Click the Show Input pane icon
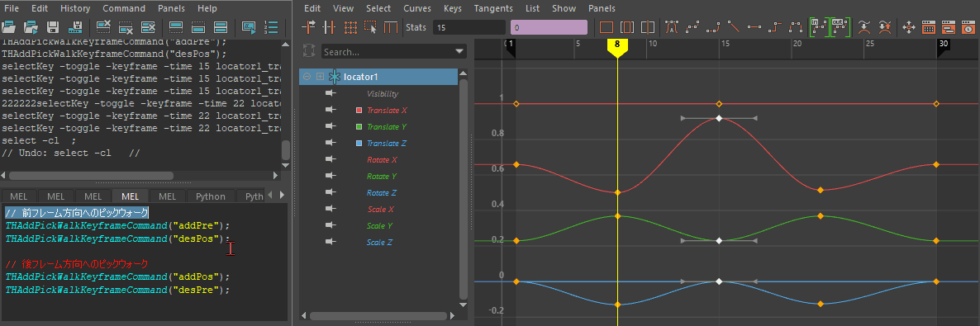This screenshot has height=326, width=980. point(198,27)
